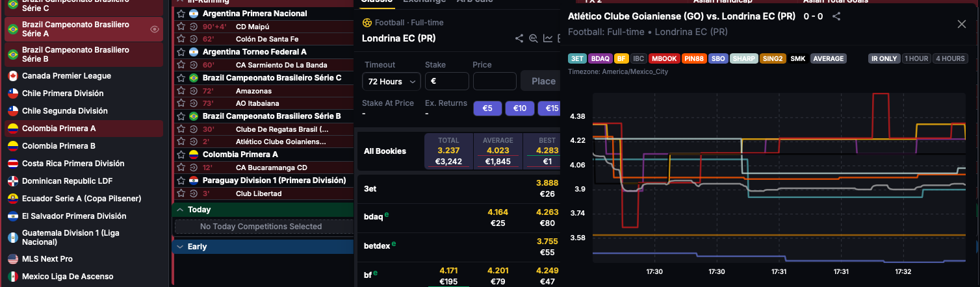The height and width of the screenshot is (287, 980).
Task: Enable the IR ONLY chart filter
Action: [883, 58]
